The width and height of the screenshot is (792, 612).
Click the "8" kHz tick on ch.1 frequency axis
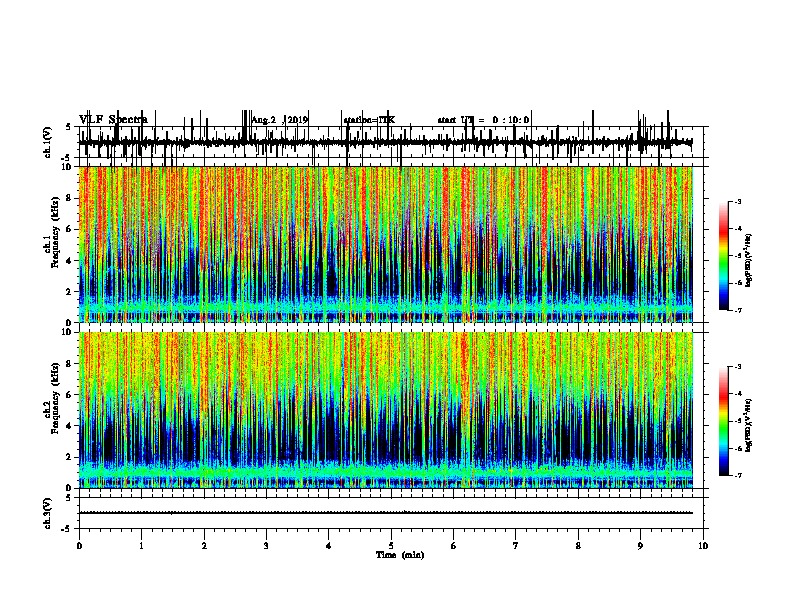coord(70,198)
